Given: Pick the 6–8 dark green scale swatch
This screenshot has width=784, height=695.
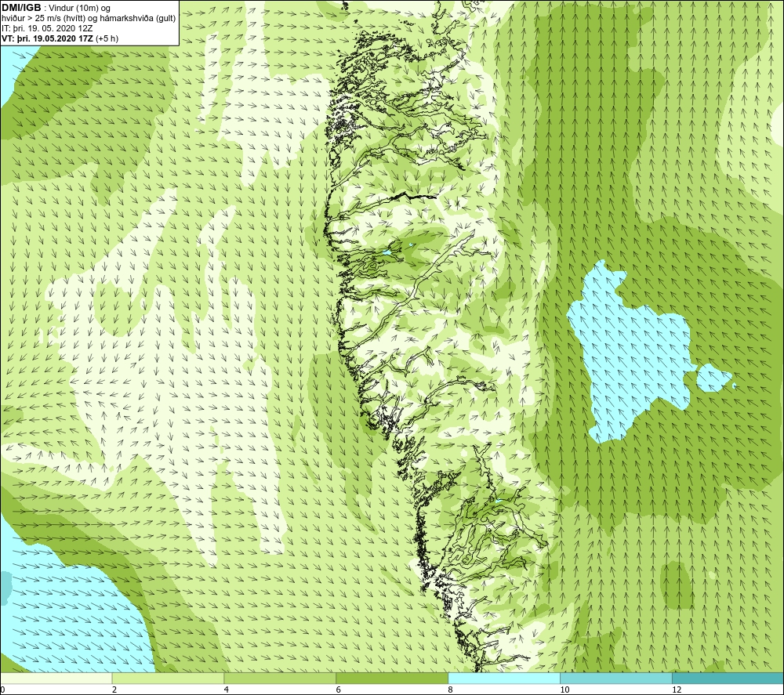Looking at the screenshot, I should pyautogui.click(x=392, y=678).
